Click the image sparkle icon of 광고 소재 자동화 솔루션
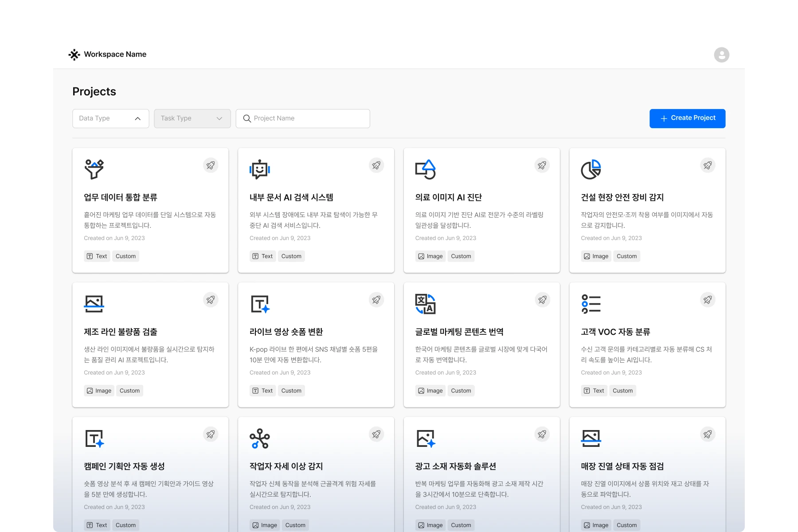Viewport: 798px width, 532px height. [x=426, y=438]
